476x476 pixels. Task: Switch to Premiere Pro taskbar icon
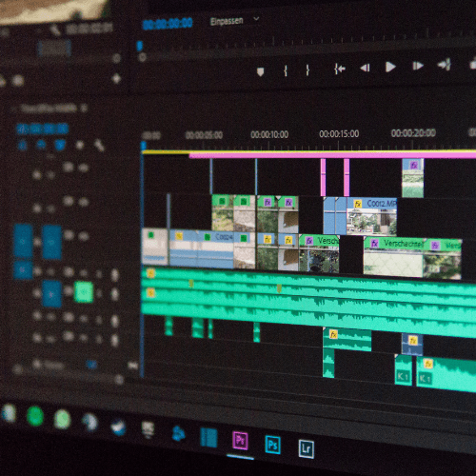tap(240, 441)
